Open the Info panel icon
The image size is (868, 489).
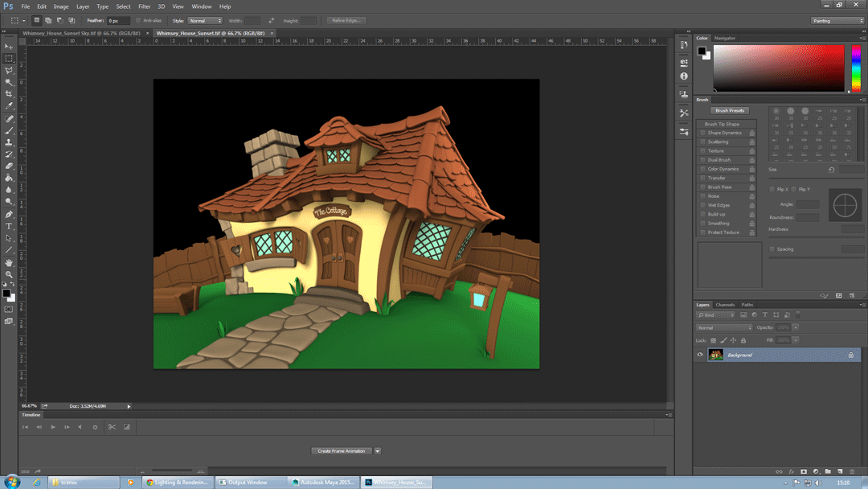pos(684,76)
